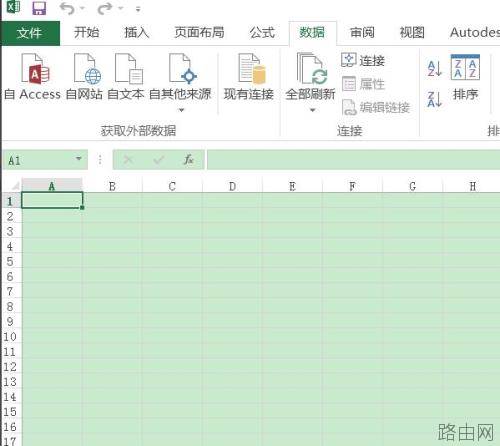The image size is (500, 446).
Task: Click the 属性 button
Action: click(363, 84)
